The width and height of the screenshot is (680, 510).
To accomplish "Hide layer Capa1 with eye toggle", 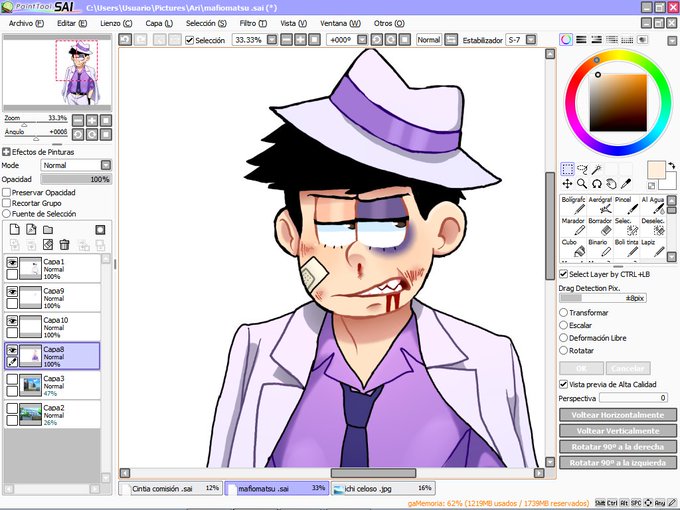I will click(12, 262).
